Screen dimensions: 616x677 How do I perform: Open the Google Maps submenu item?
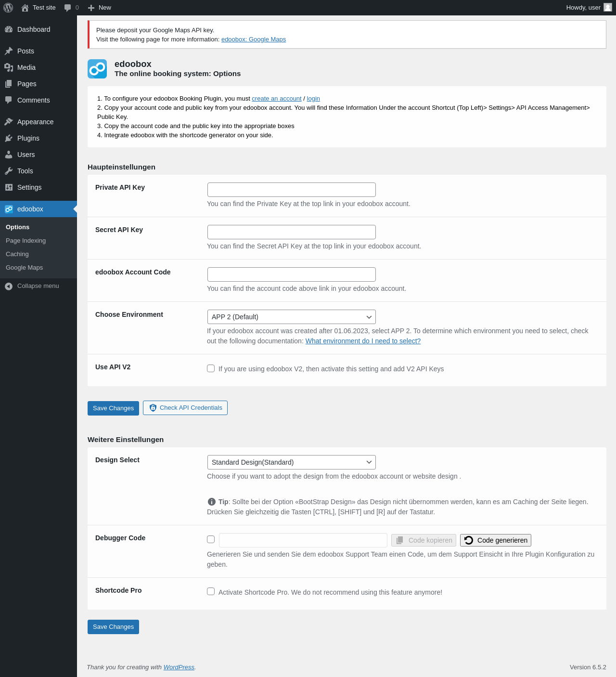click(x=25, y=268)
